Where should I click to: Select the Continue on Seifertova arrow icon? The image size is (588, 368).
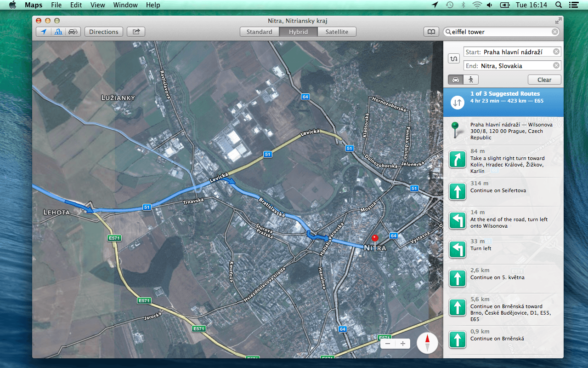[x=457, y=191]
